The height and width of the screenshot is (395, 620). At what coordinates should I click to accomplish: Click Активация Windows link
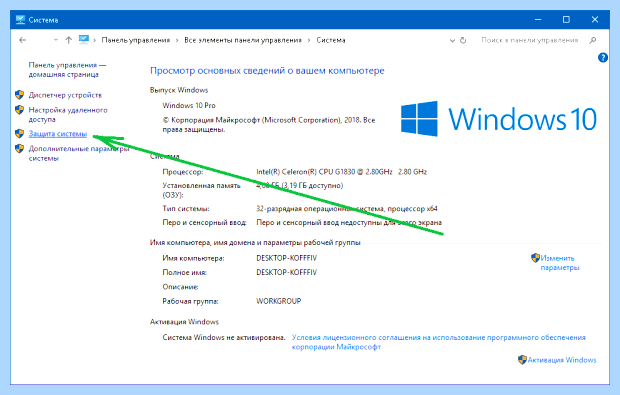[x=562, y=360]
